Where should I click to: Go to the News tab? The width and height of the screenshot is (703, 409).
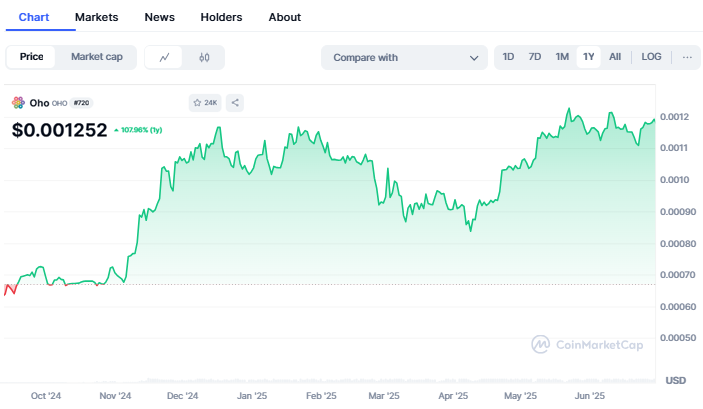pyautogui.click(x=160, y=17)
